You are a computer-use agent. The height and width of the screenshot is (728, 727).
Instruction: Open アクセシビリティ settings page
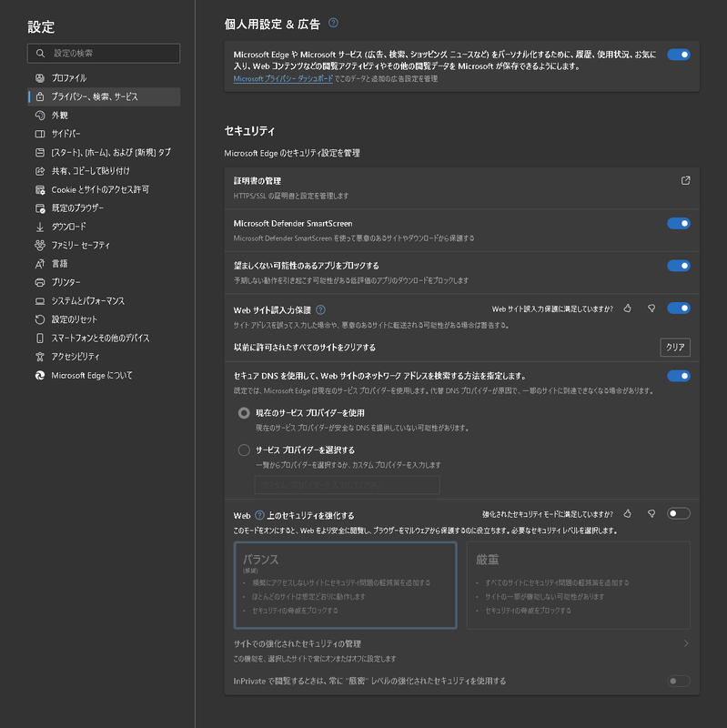coord(104,357)
